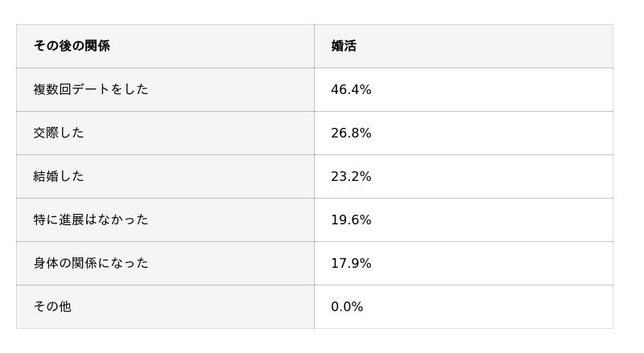This screenshot has height=353, width=644.
Task: Click the blank area right of 結婚した
Action: (199, 177)
